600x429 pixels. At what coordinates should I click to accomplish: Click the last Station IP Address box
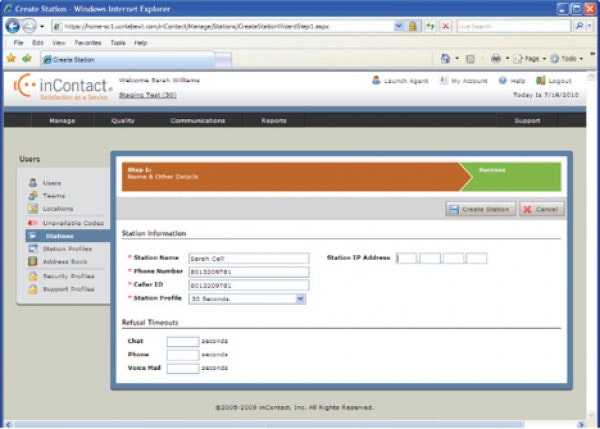tap(476, 258)
